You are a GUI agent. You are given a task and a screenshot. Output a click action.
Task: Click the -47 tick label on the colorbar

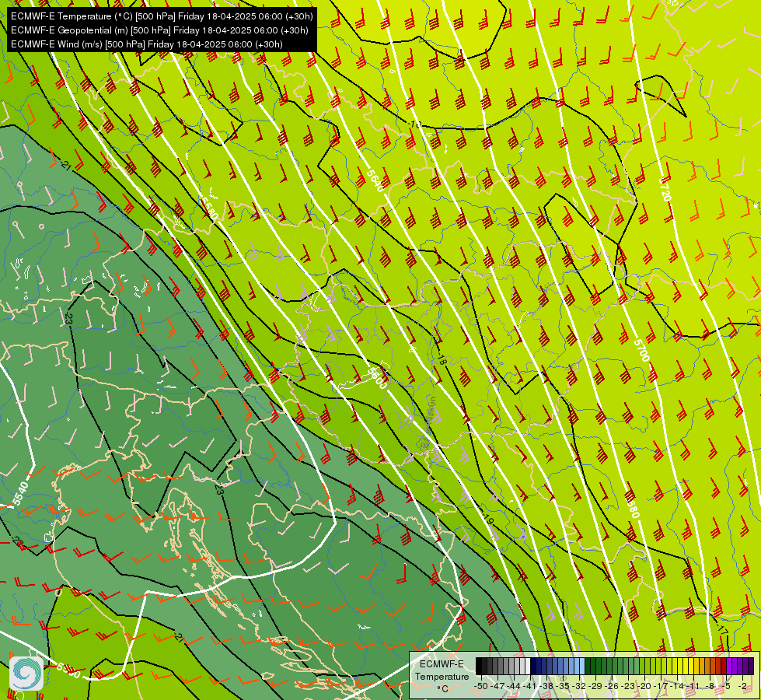click(497, 686)
